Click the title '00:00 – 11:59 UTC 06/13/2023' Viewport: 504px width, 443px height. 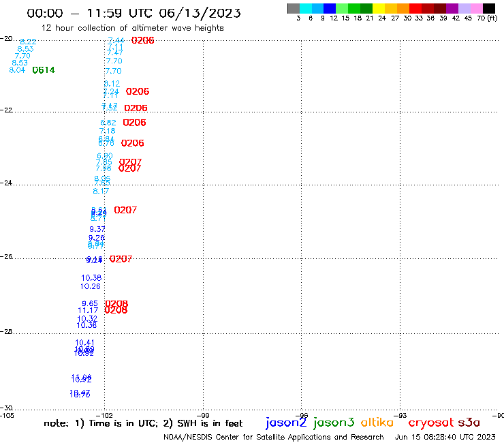[x=133, y=13]
